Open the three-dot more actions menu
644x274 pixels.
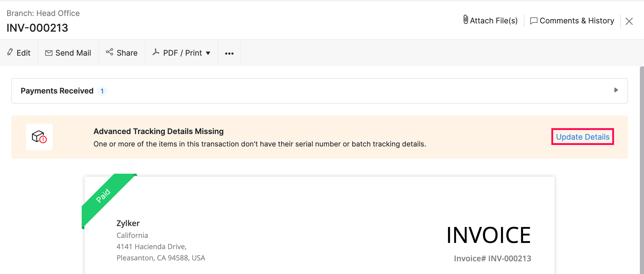229,53
